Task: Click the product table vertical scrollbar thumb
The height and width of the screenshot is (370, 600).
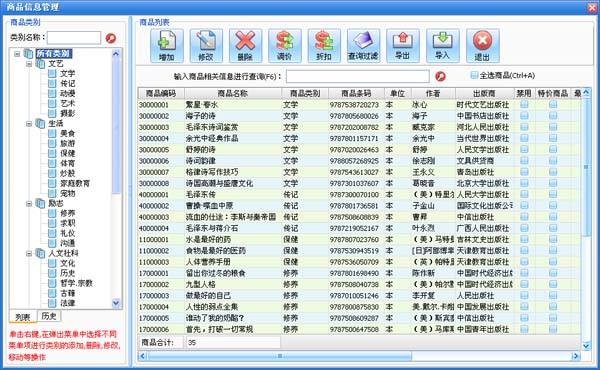Action: tap(585, 167)
